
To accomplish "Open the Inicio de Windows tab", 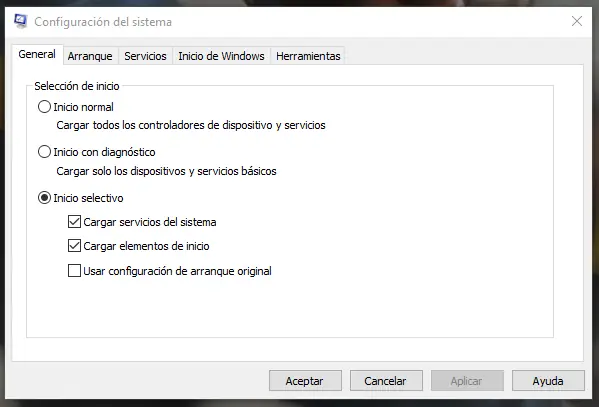I will pos(221,56).
